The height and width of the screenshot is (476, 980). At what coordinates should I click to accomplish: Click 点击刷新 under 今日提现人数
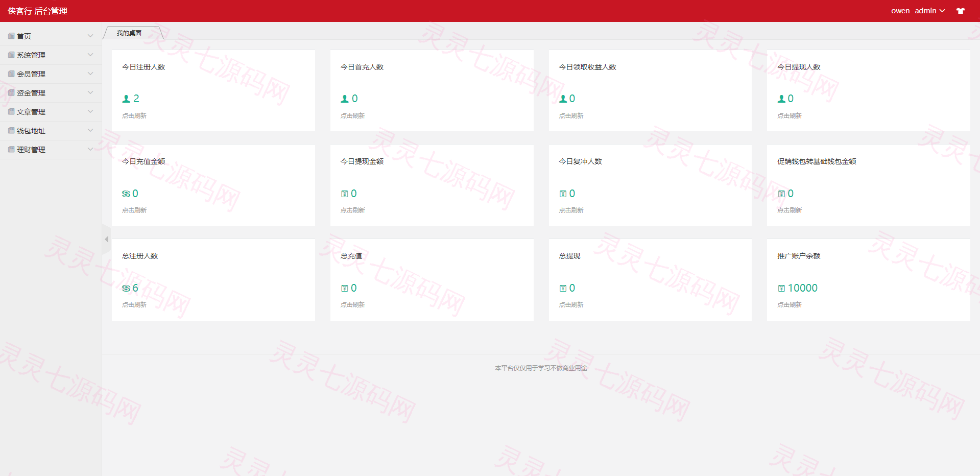[790, 116]
